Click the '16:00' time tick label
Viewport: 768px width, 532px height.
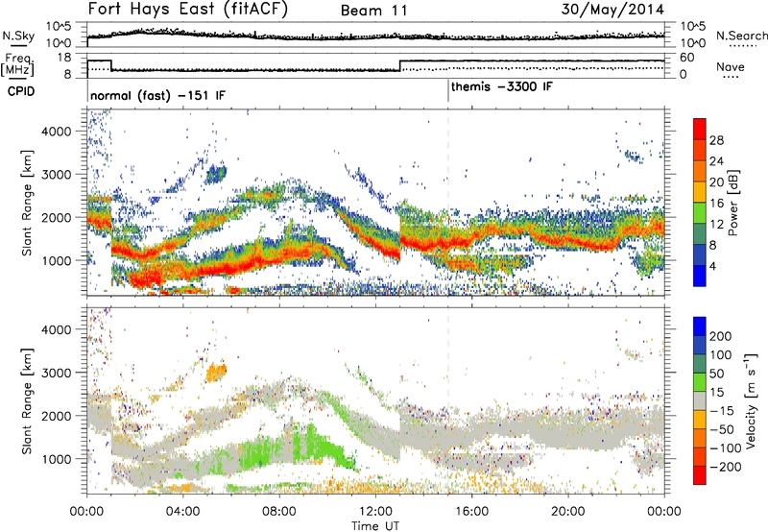471,512
